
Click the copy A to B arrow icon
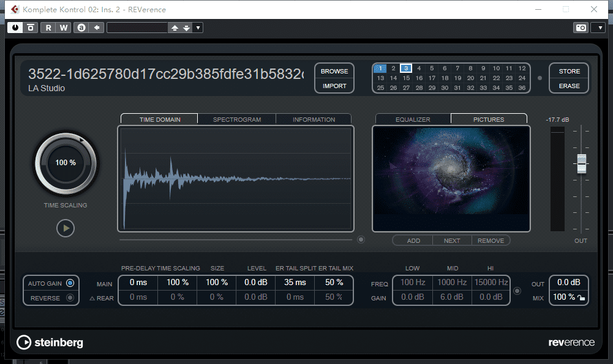(97, 28)
